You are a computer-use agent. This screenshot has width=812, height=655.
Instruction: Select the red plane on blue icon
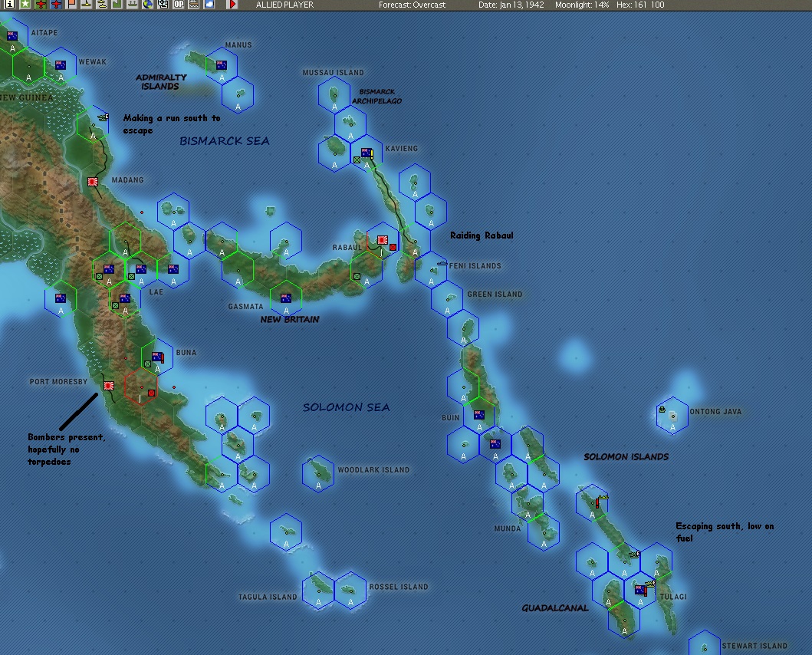click(x=56, y=4)
